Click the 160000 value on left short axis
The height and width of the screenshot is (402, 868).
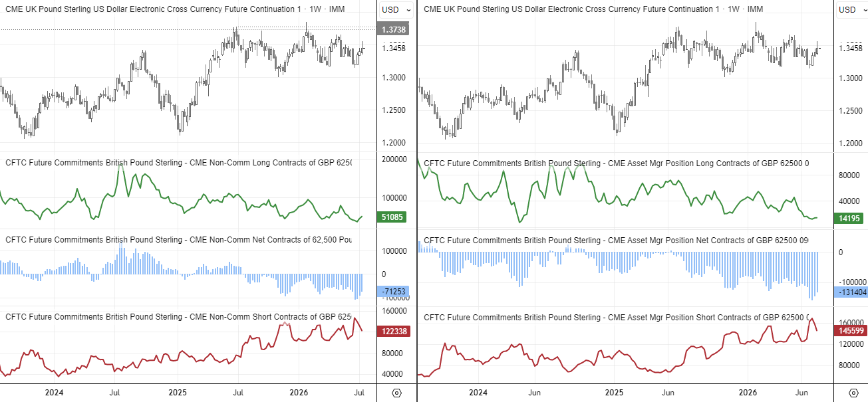(394, 311)
